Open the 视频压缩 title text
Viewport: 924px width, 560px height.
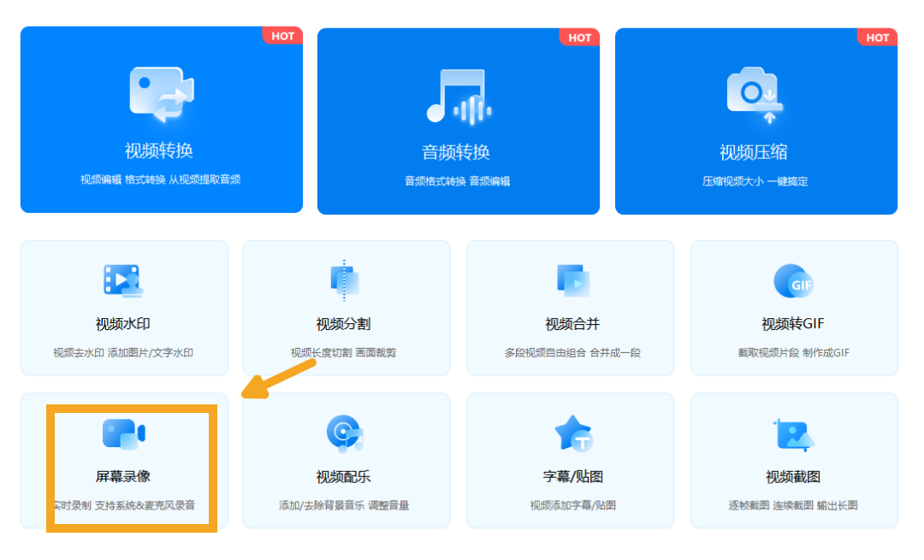pyautogui.click(x=754, y=152)
